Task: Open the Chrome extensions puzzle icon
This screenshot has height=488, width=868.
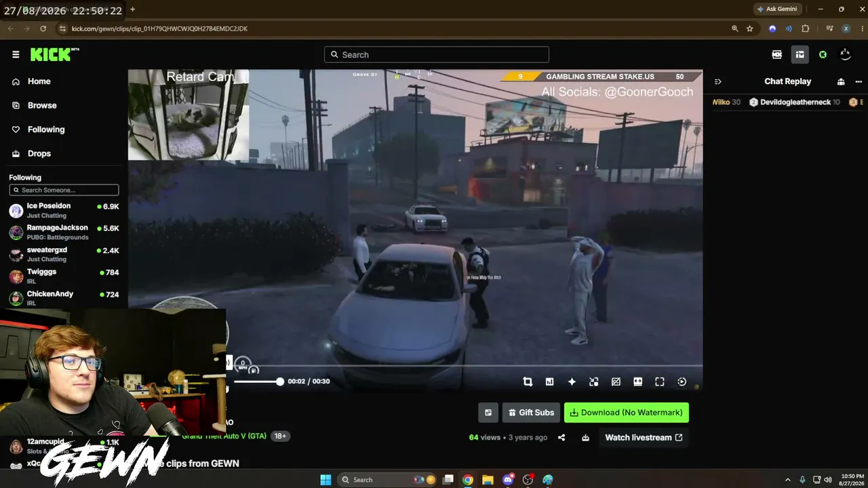Action: point(806,28)
